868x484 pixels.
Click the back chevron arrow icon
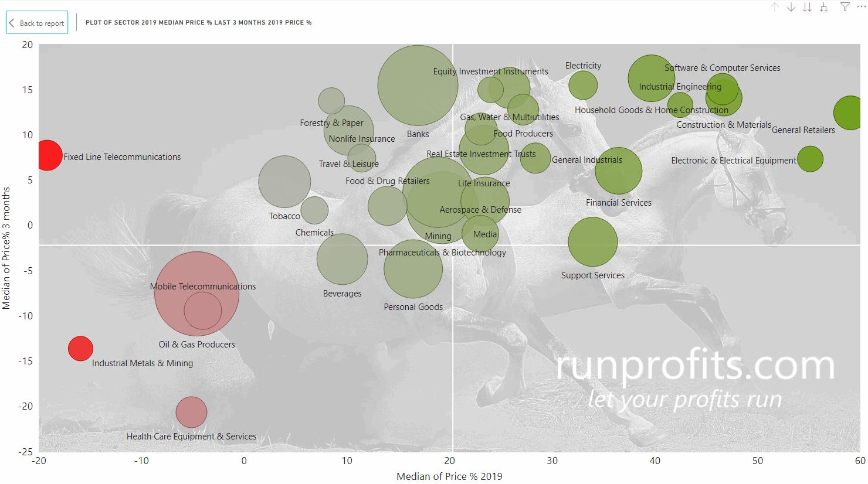(x=12, y=23)
